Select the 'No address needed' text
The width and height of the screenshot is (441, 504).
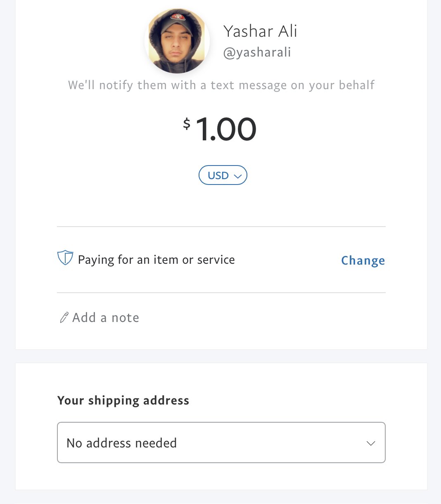click(x=121, y=443)
